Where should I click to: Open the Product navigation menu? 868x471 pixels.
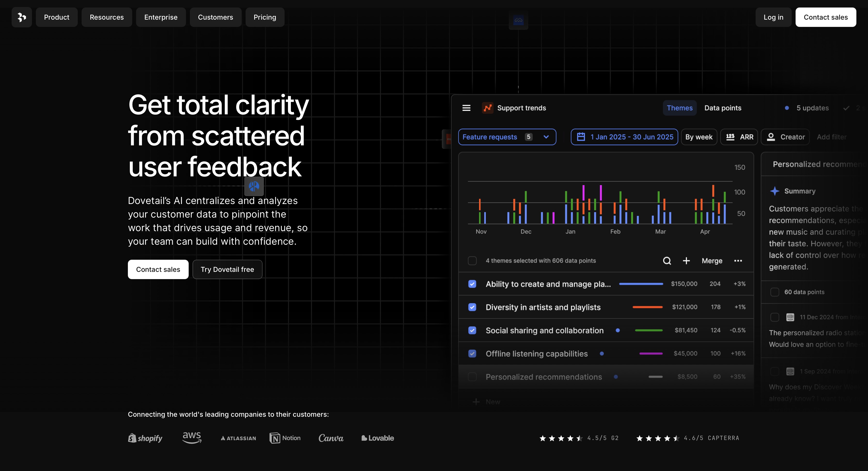coord(57,17)
